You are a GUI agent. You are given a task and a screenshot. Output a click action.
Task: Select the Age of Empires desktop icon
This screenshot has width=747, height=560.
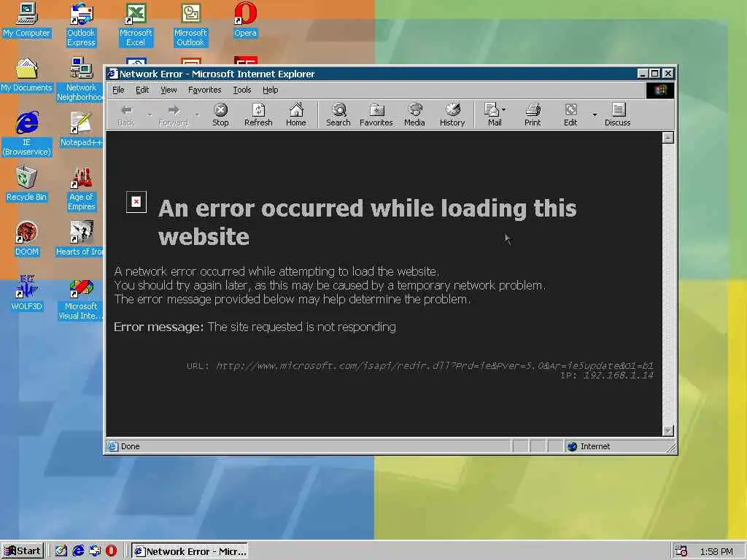click(x=81, y=189)
